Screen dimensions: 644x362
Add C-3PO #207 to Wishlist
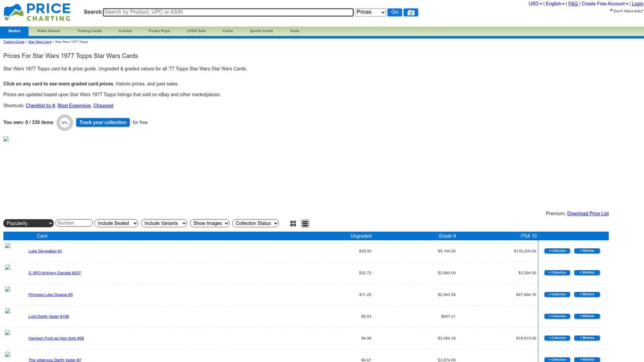coord(587,272)
